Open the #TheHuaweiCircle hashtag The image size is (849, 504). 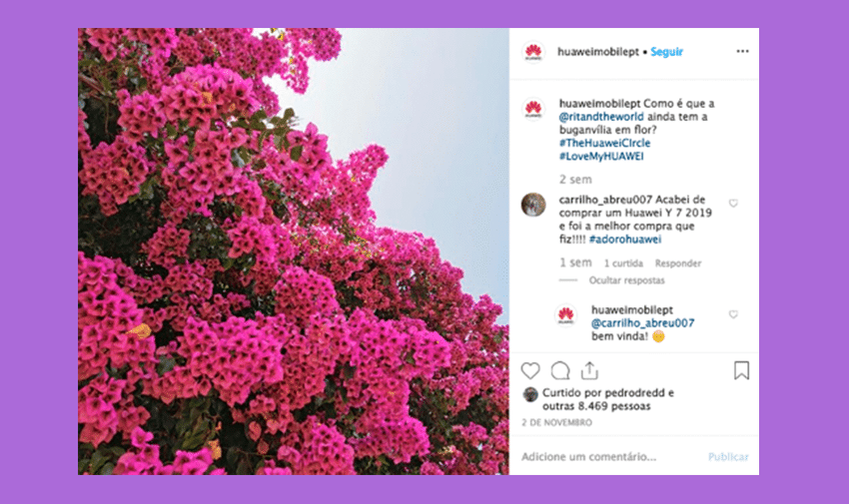click(605, 143)
